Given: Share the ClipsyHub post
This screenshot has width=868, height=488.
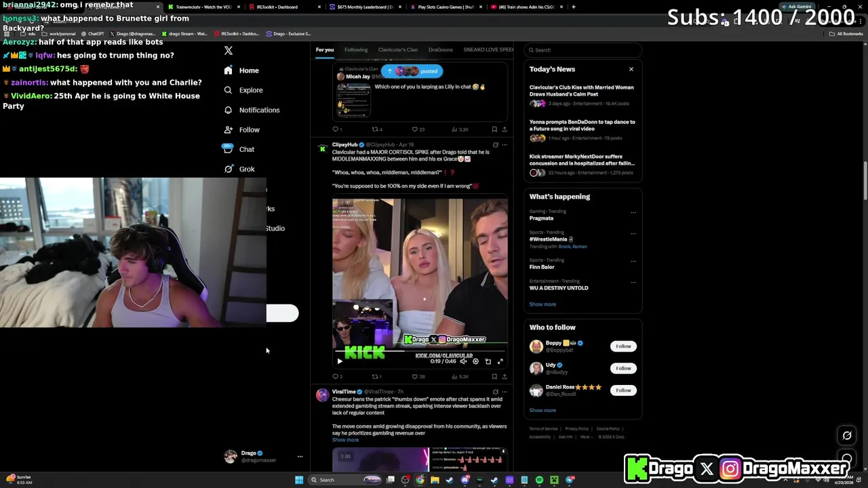Looking at the screenshot, I should click(504, 376).
